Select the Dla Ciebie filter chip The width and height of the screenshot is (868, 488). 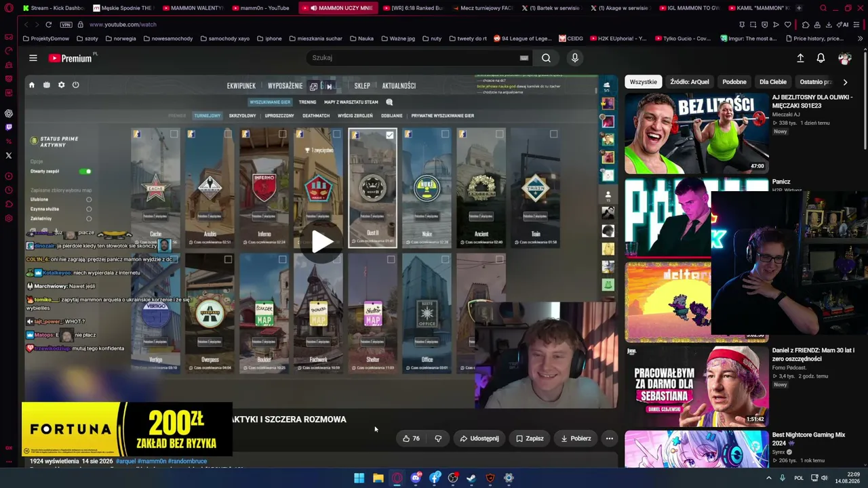(x=773, y=82)
